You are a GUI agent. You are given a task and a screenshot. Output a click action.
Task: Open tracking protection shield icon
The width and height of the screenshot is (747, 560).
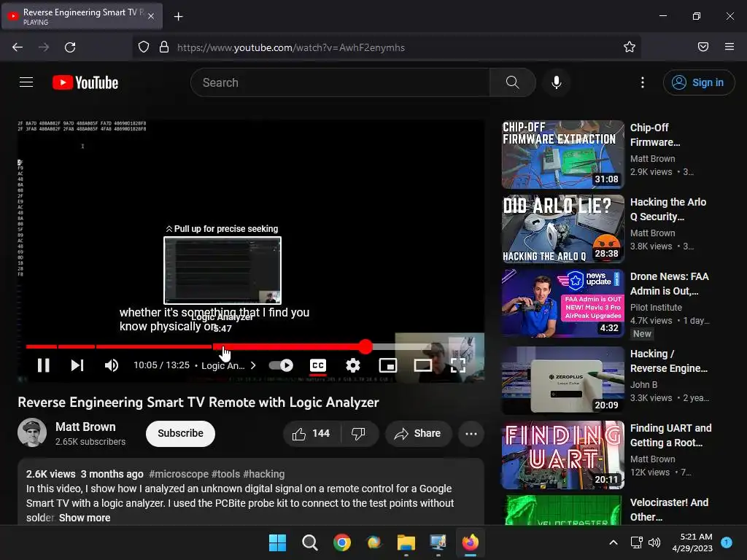click(144, 47)
